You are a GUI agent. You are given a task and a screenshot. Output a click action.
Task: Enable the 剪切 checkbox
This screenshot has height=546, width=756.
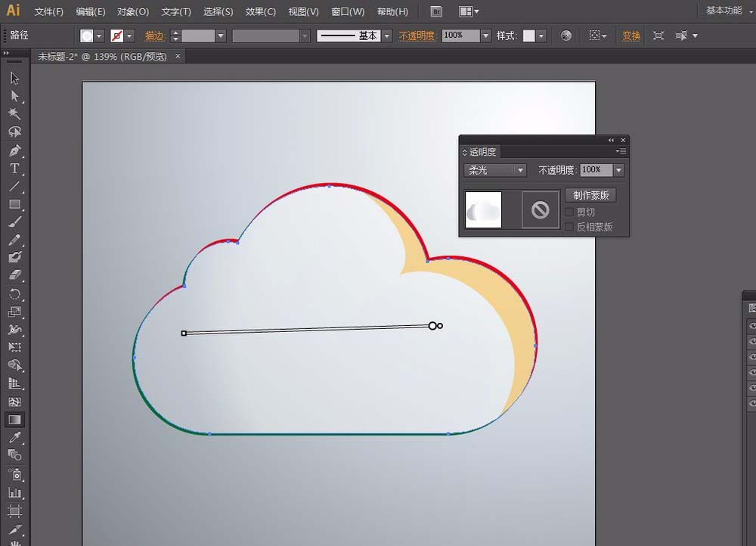pyautogui.click(x=569, y=213)
